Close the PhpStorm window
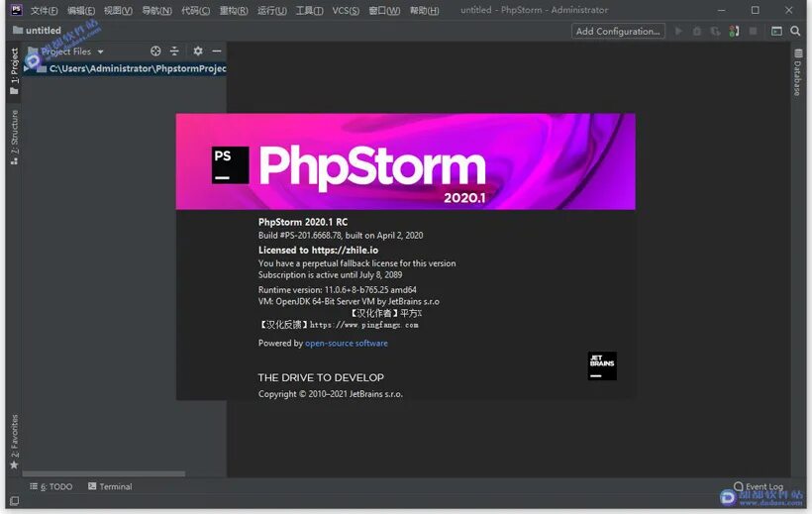 point(788,10)
